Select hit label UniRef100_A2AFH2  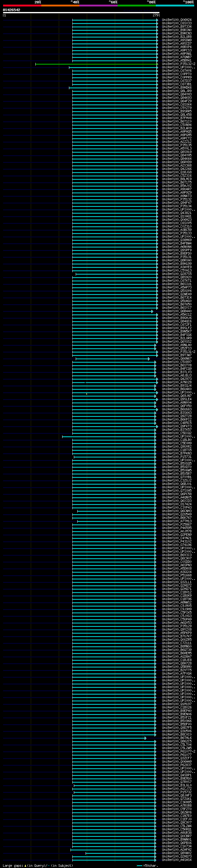[x=176, y=850]
